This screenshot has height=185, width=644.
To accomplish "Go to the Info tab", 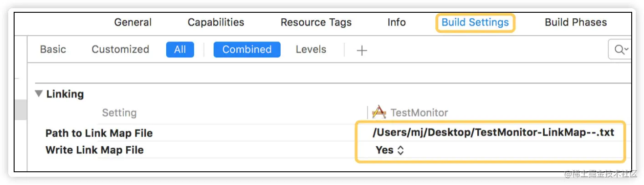I will tap(396, 22).
